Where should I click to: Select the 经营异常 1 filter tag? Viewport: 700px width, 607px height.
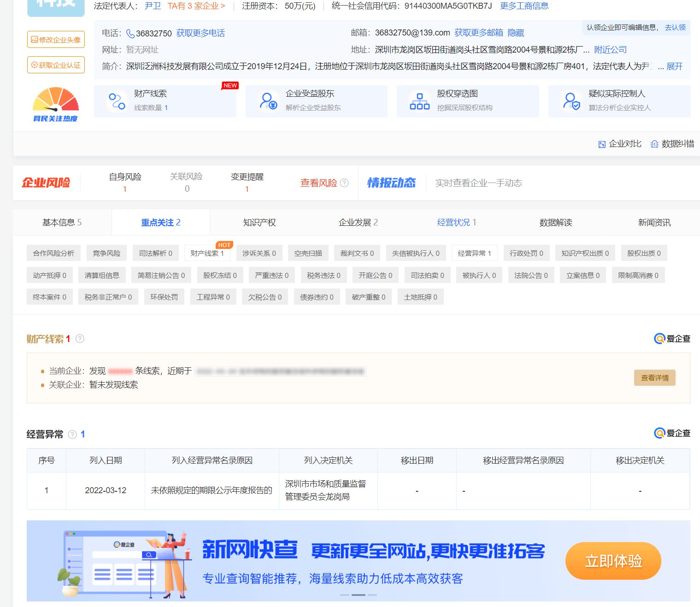[x=474, y=253]
